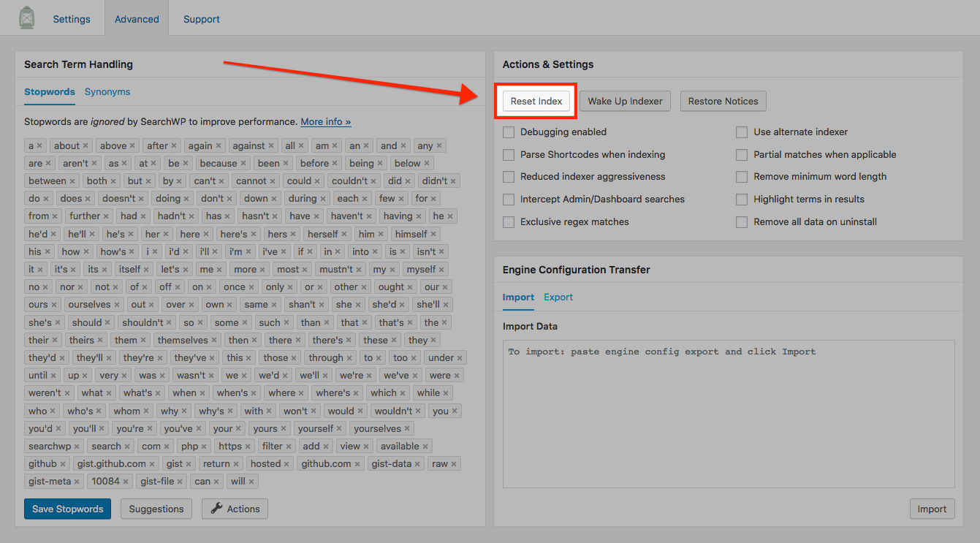The height and width of the screenshot is (543, 980).
Task: Open the Support tab
Action: click(x=201, y=19)
